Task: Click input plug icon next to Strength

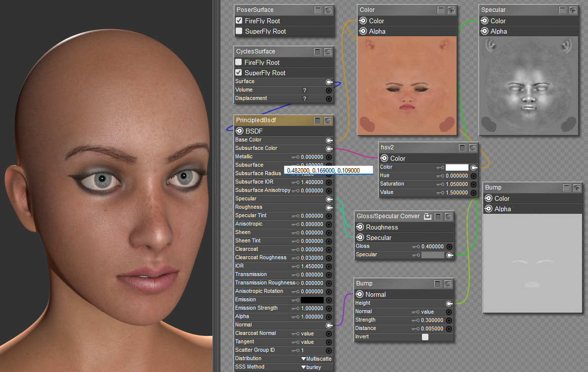Action: (x=449, y=320)
